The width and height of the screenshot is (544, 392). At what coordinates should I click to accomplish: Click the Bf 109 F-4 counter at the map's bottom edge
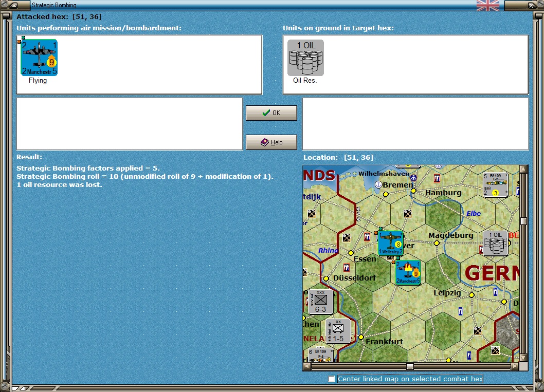[320, 355]
